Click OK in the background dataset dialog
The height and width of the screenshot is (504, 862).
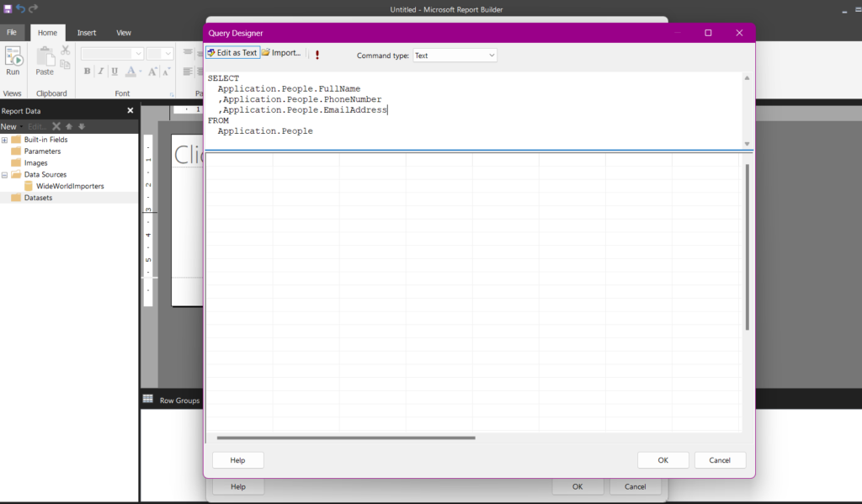(x=577, y=486)
